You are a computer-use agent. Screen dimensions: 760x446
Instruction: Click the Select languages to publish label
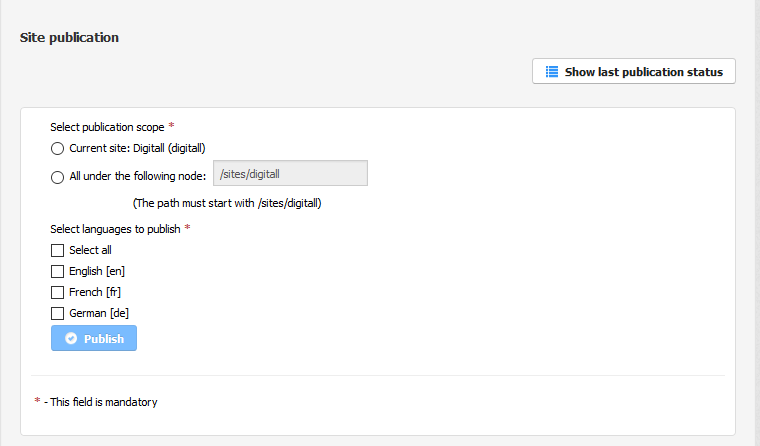tap(115, 229)
